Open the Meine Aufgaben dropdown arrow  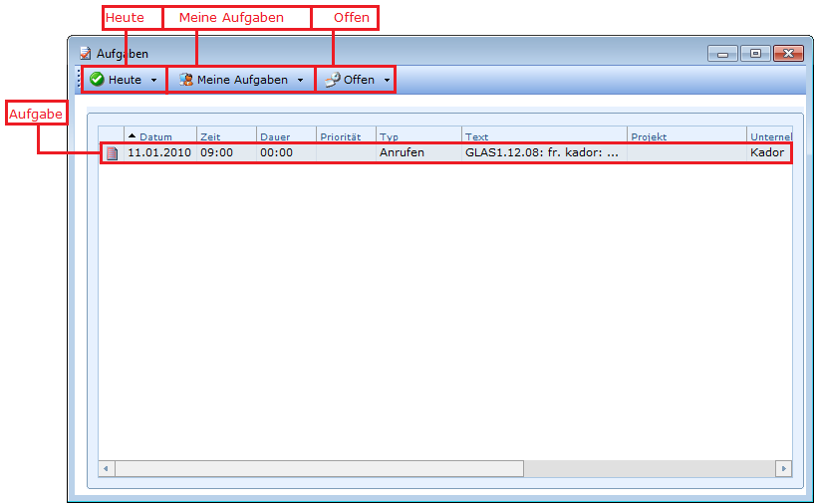click(300, 80)
